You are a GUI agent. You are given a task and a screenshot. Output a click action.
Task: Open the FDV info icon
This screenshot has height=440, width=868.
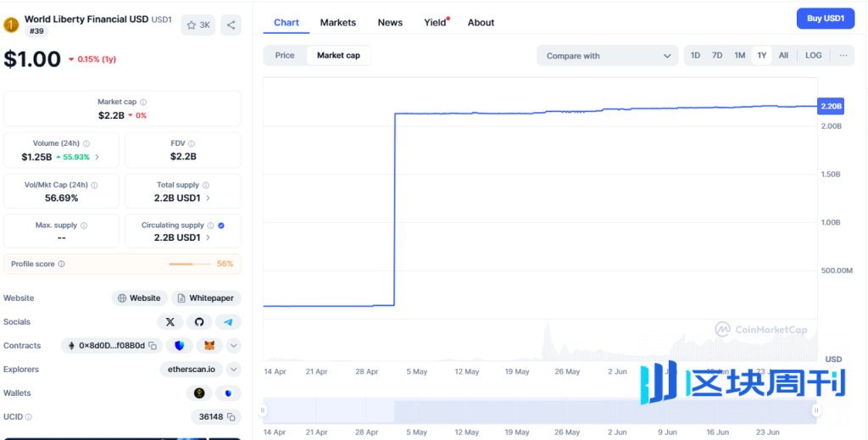(x=191, y=144)
